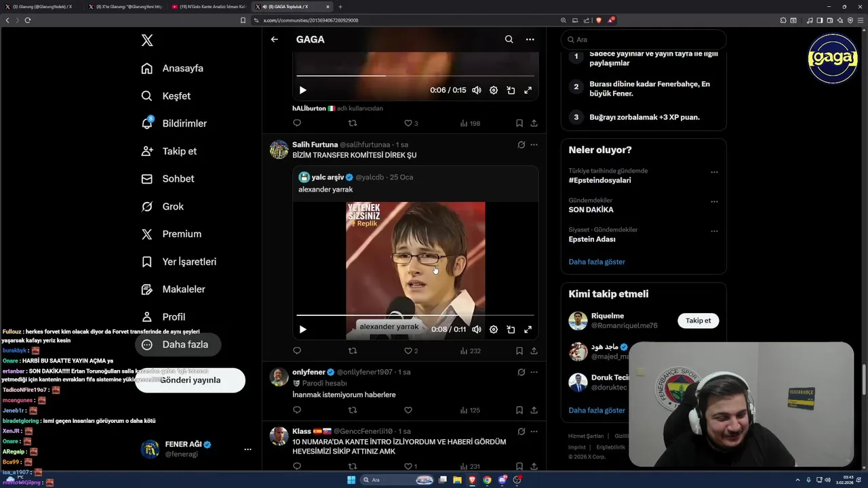Image resolution: width=868 pixels, height=488 pixels.
Task: Like Salih Furtuna post
Action: (x=411, y=351)
